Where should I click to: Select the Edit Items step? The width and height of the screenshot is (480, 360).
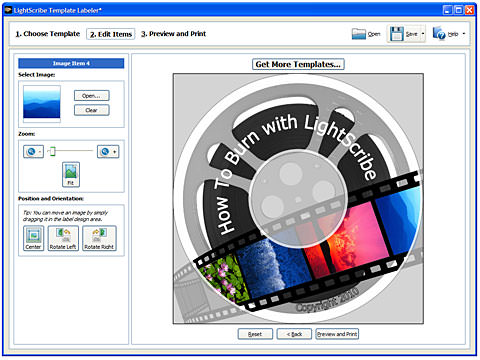pos(111,34)
